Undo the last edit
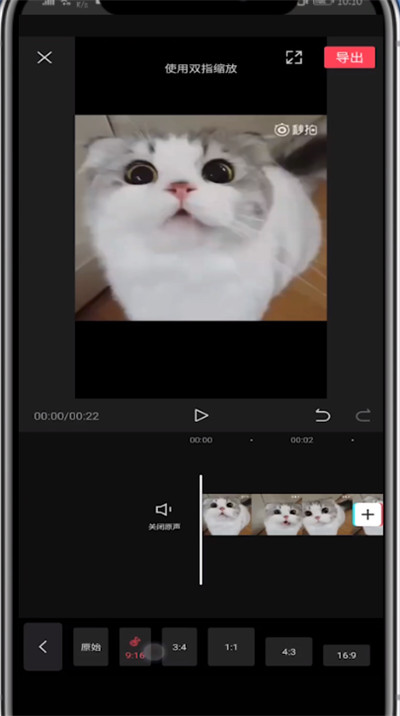This screenshot has height=716, width=400. point(323,416)
